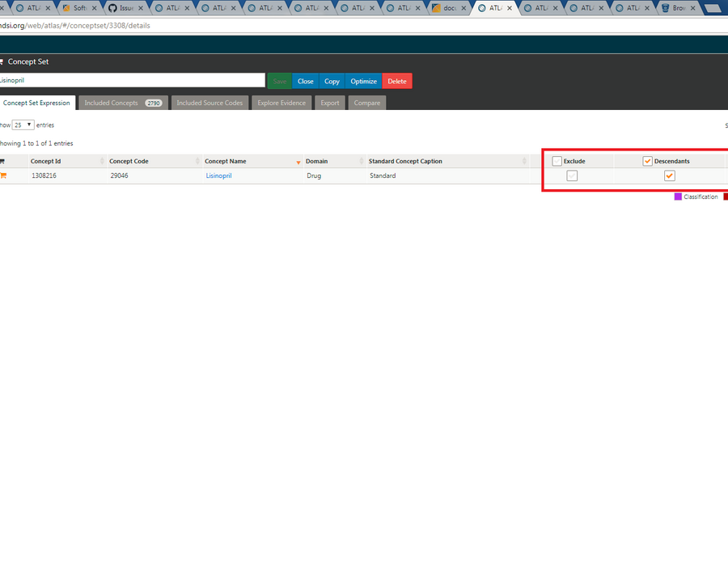728x566 pixels.
Task: Close the GitHub Issue browser tab
Action: coord(141,8)
